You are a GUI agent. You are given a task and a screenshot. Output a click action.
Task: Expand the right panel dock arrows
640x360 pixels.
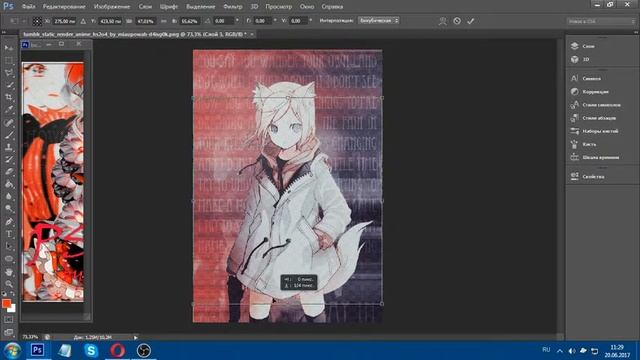tap(636, 32)
